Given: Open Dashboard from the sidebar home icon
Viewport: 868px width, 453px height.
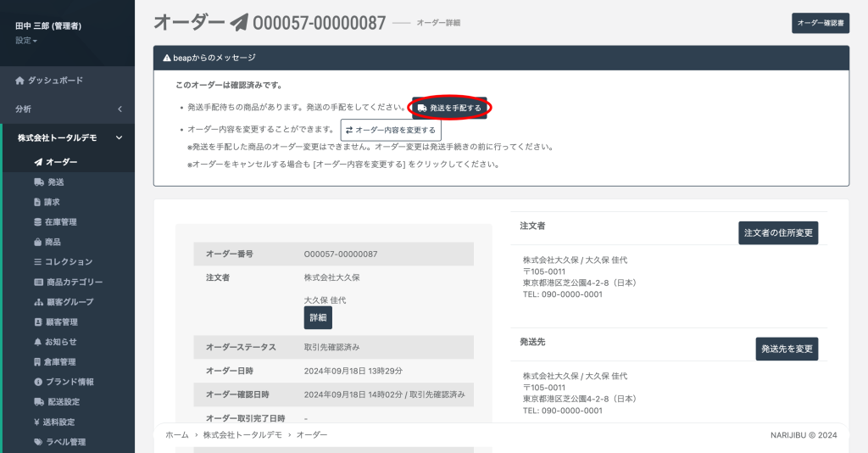Looking at the screenshot, I should tap(19, 81).
